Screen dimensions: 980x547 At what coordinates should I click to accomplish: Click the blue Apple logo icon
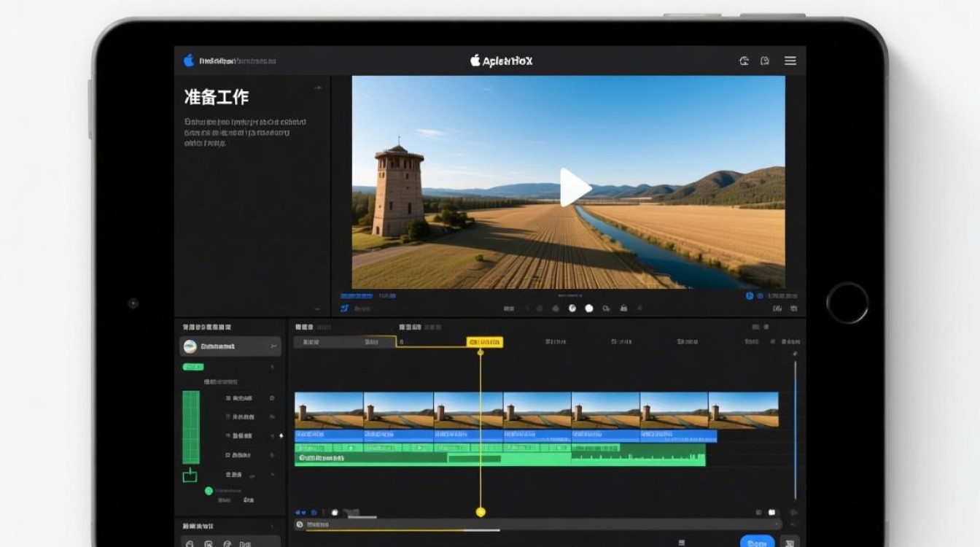pyautogui.click(x=189, y=61)
